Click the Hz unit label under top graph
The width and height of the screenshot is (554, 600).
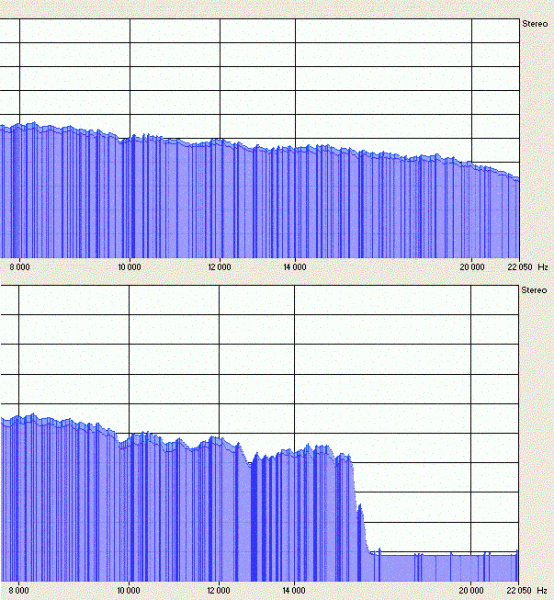[x=543, y=267]
